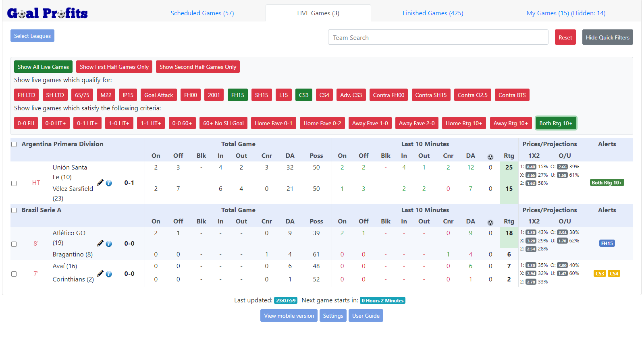
Task: Disable the green Both Rtg 10+ filter
Action: (556, 123)
